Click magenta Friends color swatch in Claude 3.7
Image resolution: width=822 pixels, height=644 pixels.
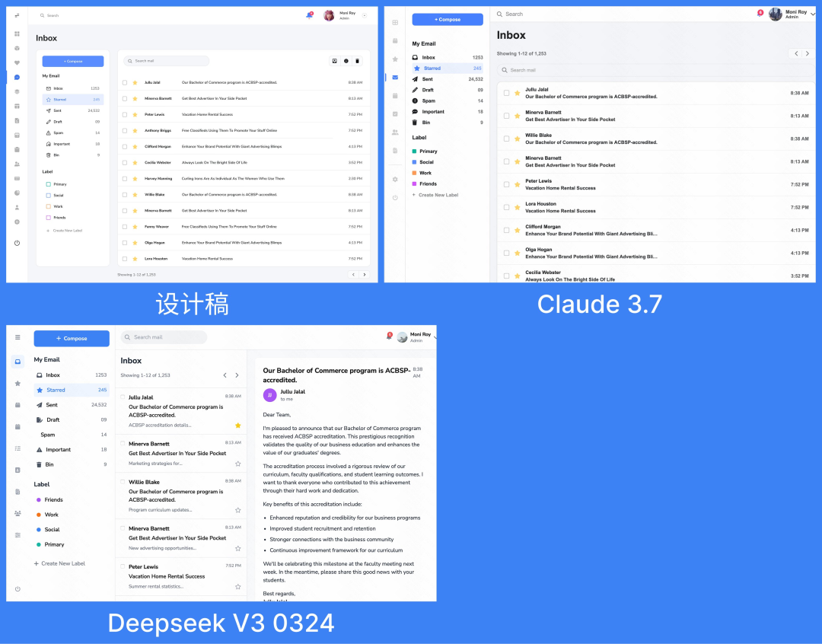coord(415,183)
